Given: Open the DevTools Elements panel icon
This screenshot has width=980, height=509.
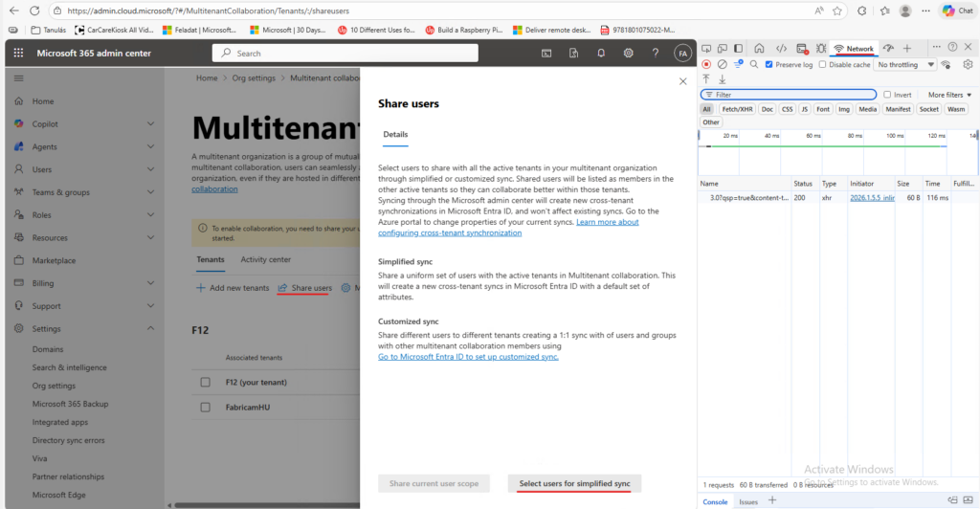Looking at the screenshot, I should [x=781, y=48].
